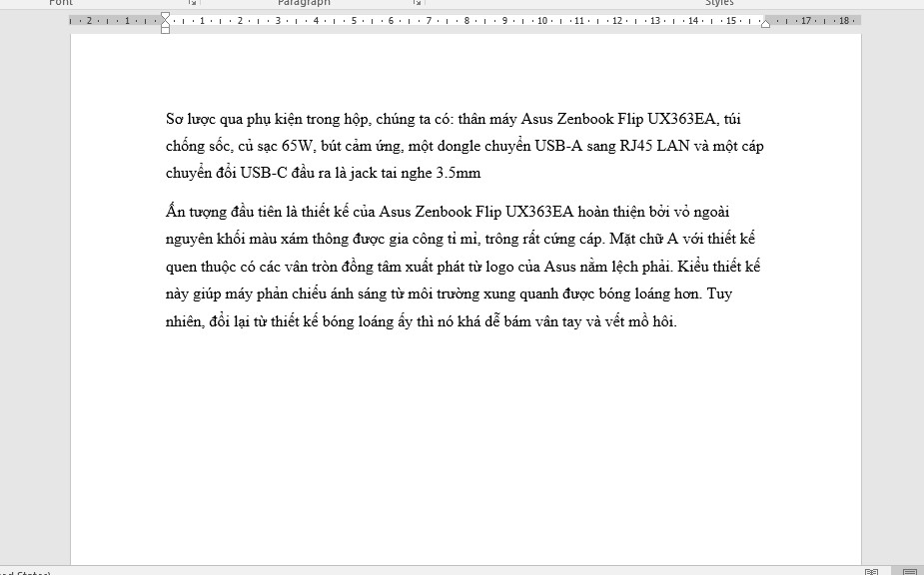
Task: Open the Paragraph settings dialog launcher
Action: click(x=417, y=3)
